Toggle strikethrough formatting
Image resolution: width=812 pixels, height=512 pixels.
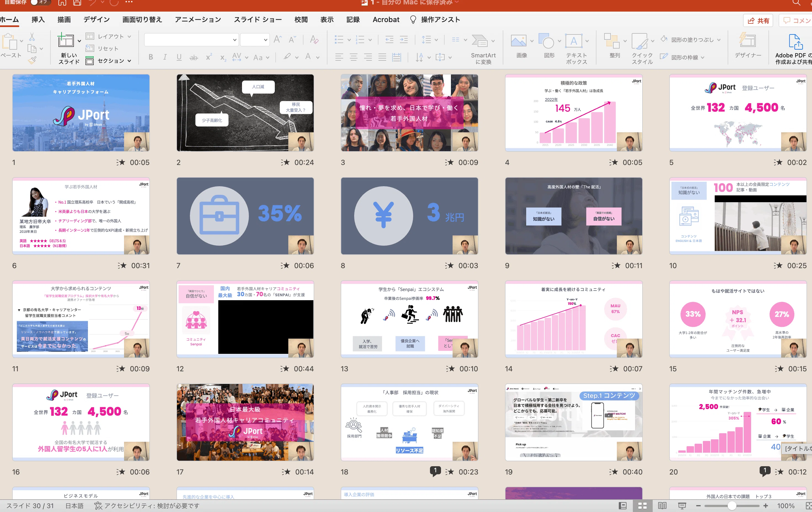[193, 57]
